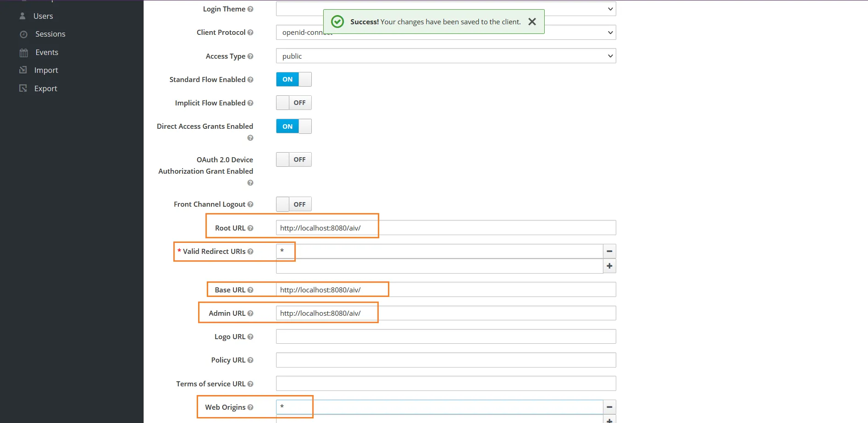868x423 pixels.
Task: Open the Import page
Action: pyautogui.click(x=46, y=70)
